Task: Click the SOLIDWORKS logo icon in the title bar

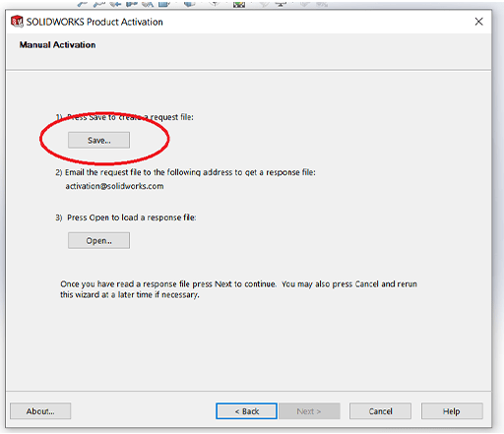Action: tap(17, 22)
